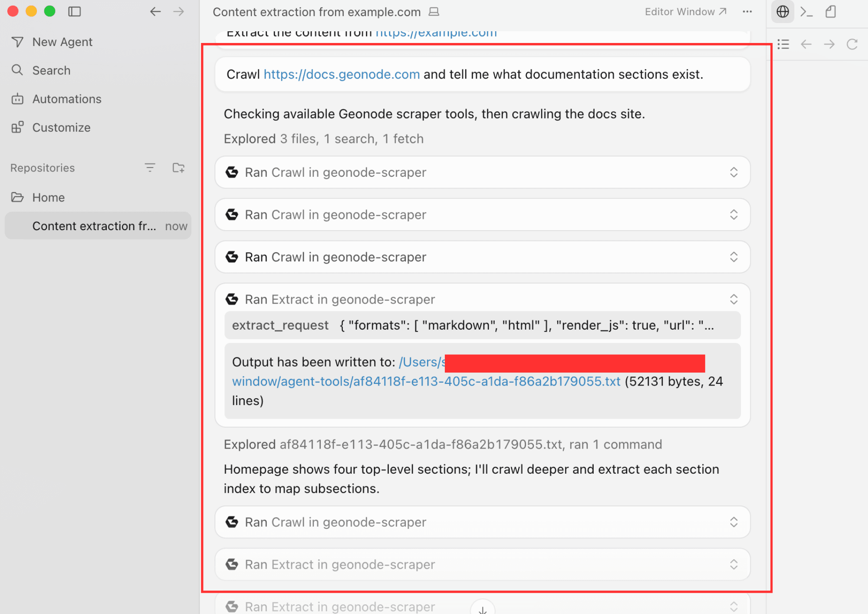
Task: Click 'Explored 3 files, 1 search, 1 fetch'
Action: [324, 139]
